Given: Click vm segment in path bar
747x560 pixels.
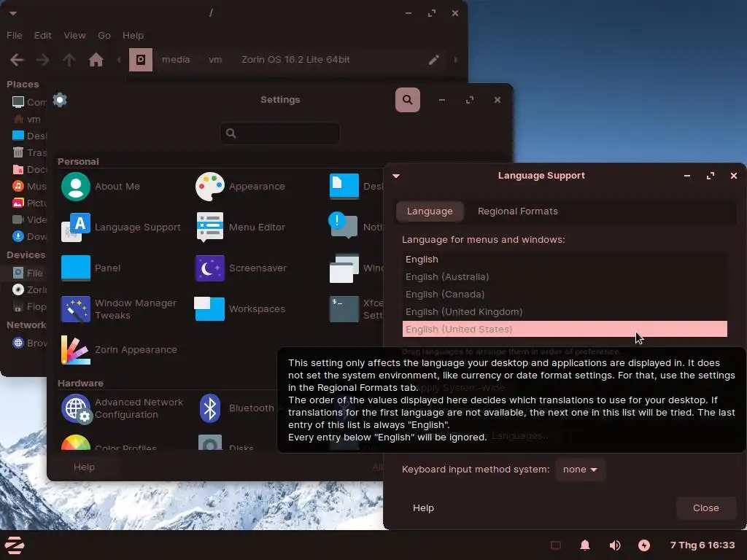Looking at the screenshot, I should tap(215, 60).
